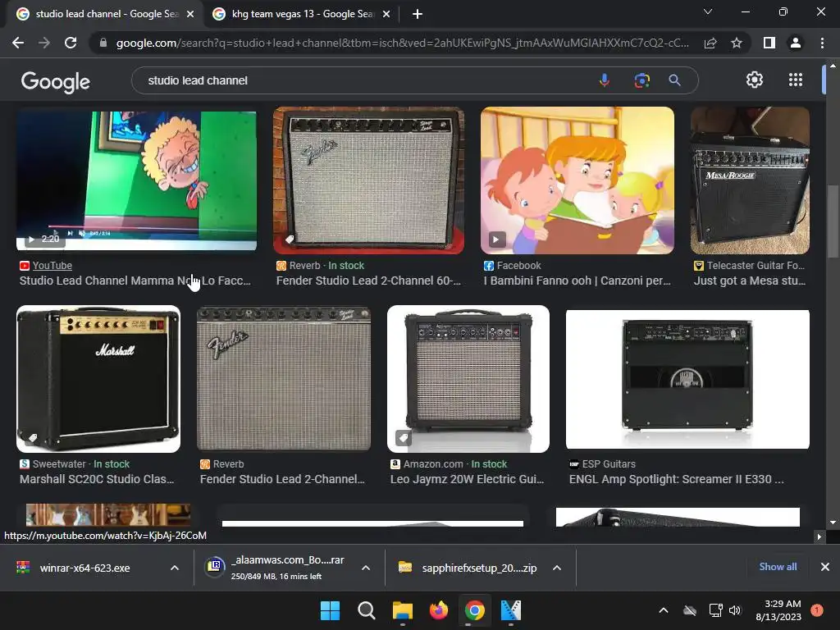Viewport: 840px width, 630px height.
Task: Share this page from address bar
Action: click(710, 43)
